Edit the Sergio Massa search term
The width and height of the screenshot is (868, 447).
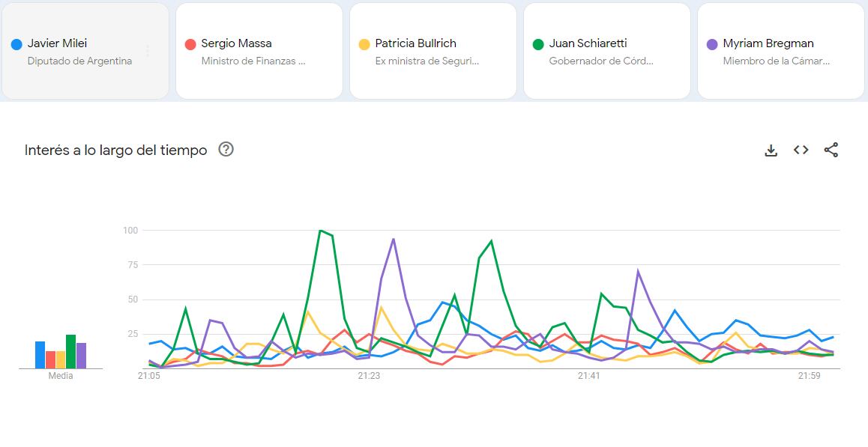236,43
